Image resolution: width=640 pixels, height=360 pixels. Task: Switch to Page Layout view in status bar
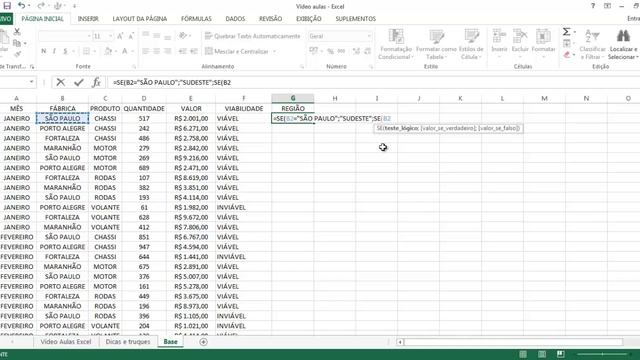[542, 354]
